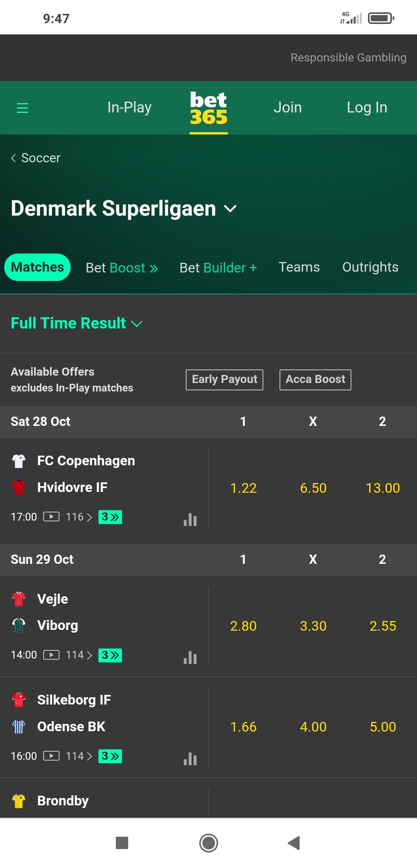417x868 pixels.
Task: Tap live stream icon for Vejle match
Action: (x=51, y=655)
